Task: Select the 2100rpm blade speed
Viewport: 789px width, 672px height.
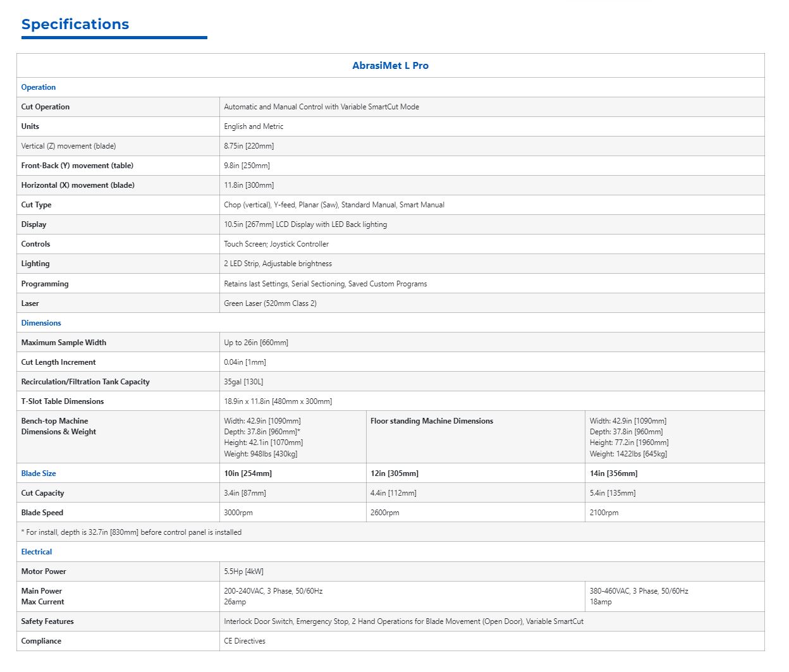Action: tap(604, 513)
